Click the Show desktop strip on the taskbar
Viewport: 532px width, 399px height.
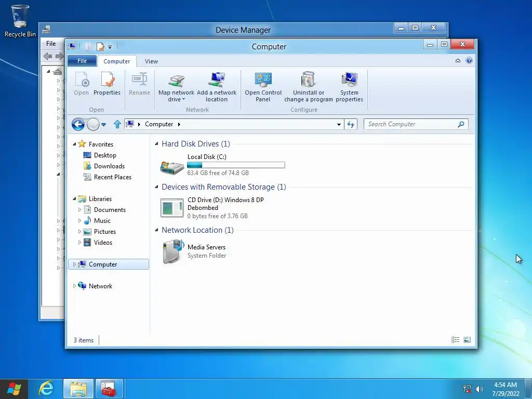pyautogui.click(x=528, y=389)
